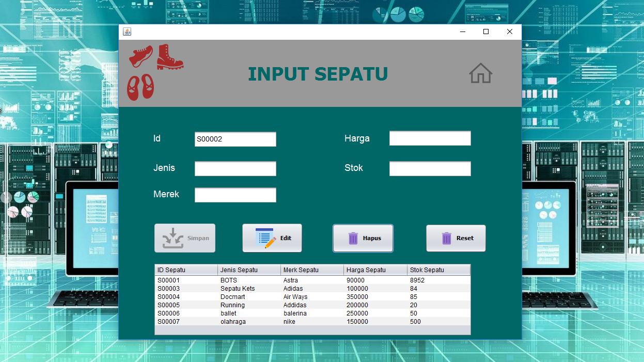Click the download arrow icon on Simpan button
The height and width of the screenshot is (362, 644).
pyautogui.click(x=172, y=237)
